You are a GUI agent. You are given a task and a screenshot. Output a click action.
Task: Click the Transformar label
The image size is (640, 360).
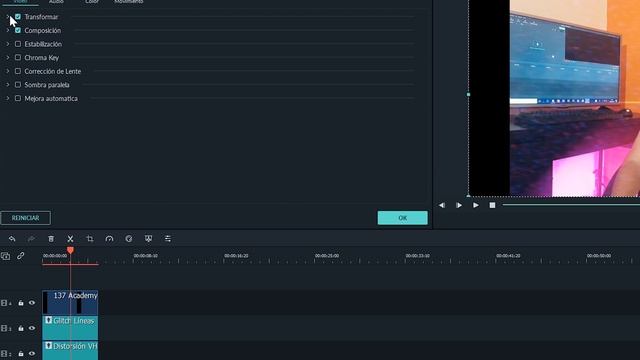click(x=41, y=17)
